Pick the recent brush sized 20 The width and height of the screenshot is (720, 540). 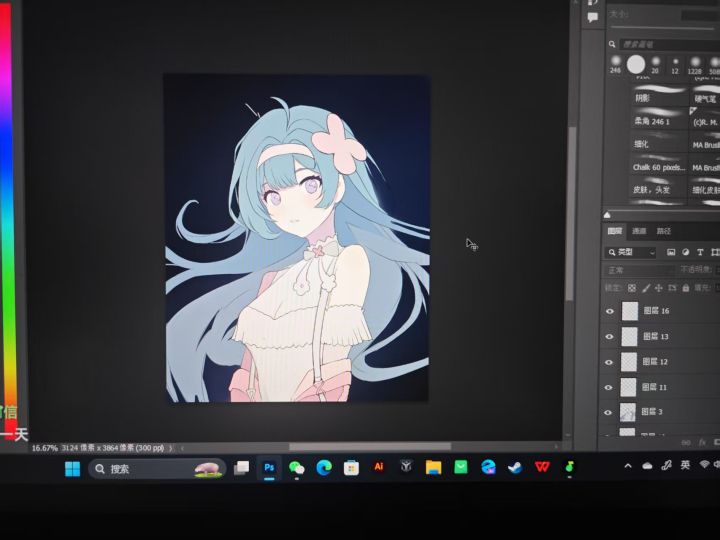655,65
